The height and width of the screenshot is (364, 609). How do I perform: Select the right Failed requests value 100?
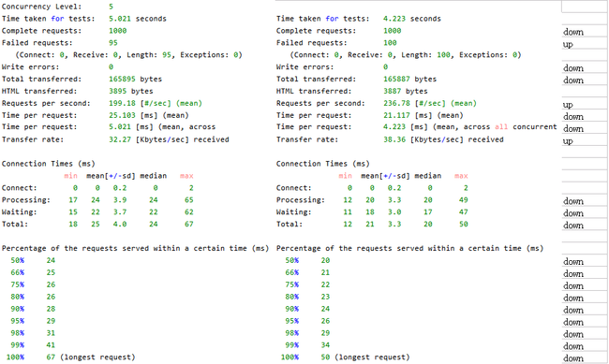tap(390, 43)
